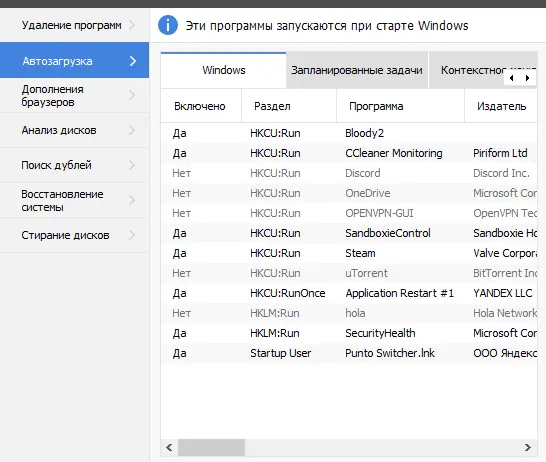Click Piriform Ltd publisher cell
This screenshot has height=462, width=546.
(x=500, y=153)
